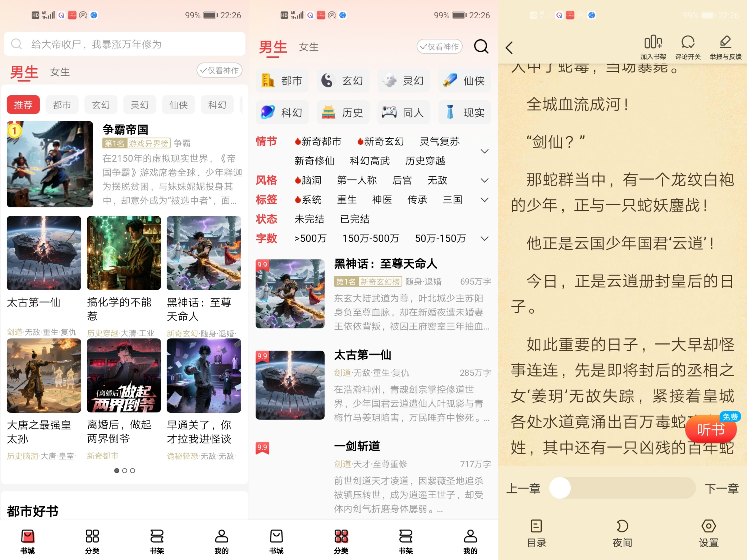Expand the 情节 filter row chevron
The image size is (747, 560).
click(x=484, y=151)
